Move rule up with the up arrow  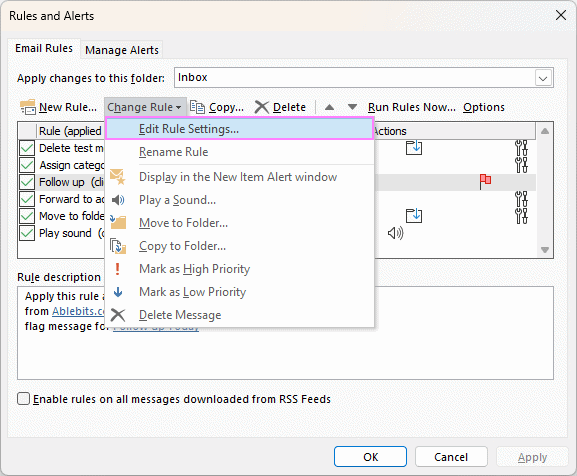tap(329, 107)
